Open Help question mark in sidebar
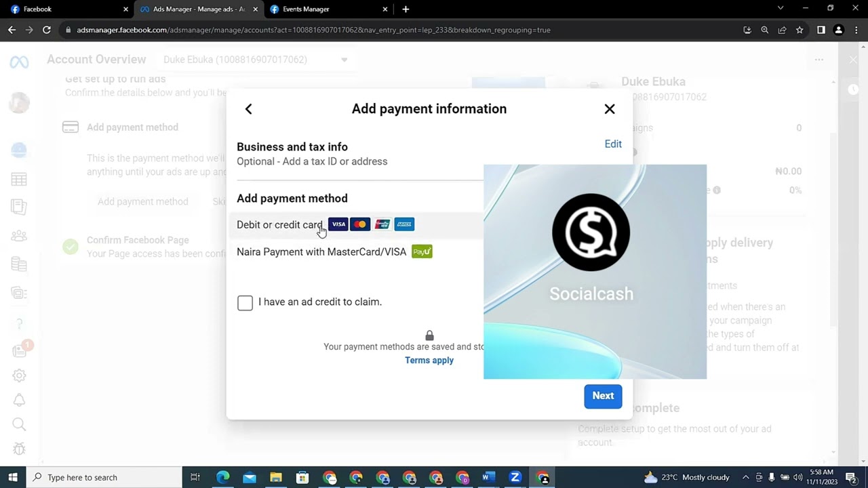 click(x=19, y=324)
